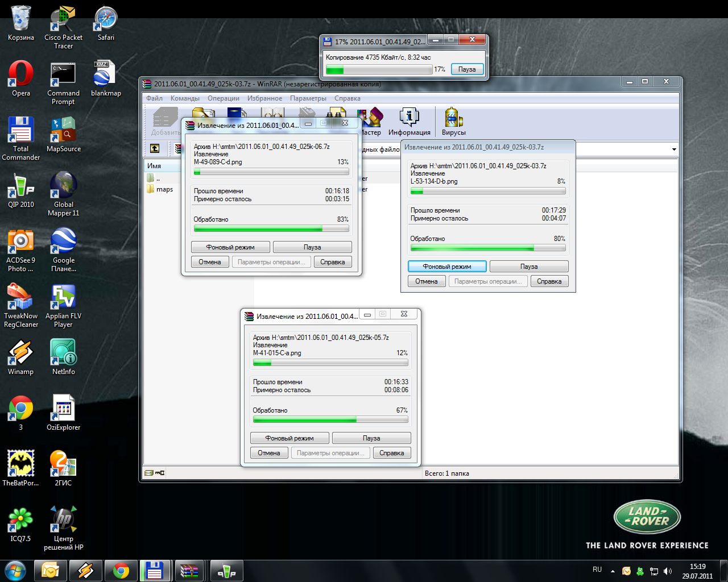Launch QIP 2010 desktop icon

(x=21, y=190)
